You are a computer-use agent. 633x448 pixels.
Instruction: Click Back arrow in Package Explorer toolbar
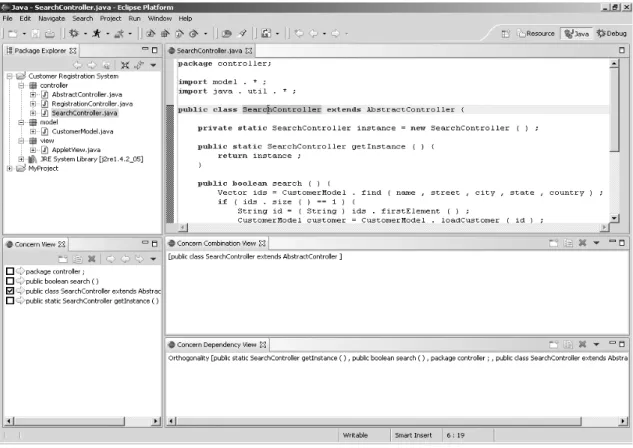[77, 65]
